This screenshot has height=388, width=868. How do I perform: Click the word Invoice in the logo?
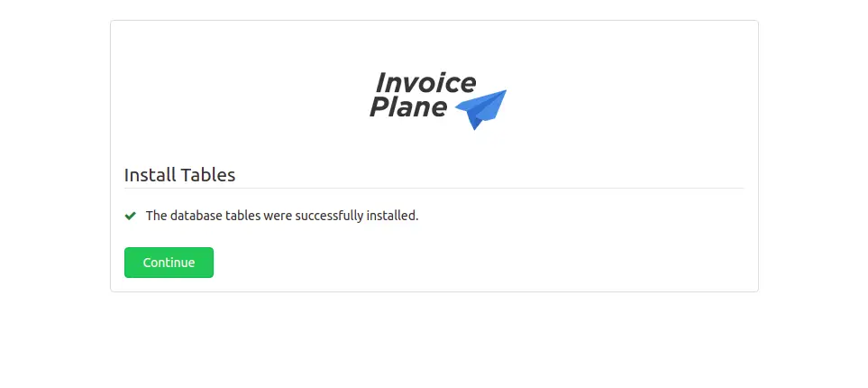(425, 83)
